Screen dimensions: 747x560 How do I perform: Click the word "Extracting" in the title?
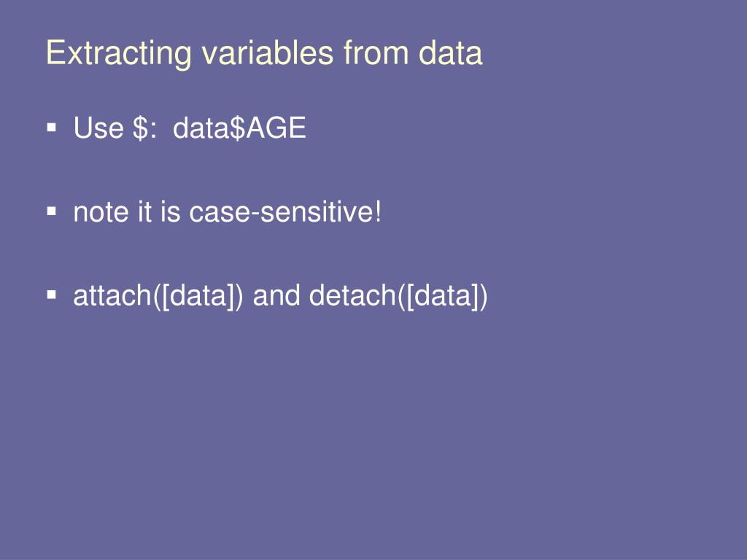pyautogui.click(x=119, y=52)
